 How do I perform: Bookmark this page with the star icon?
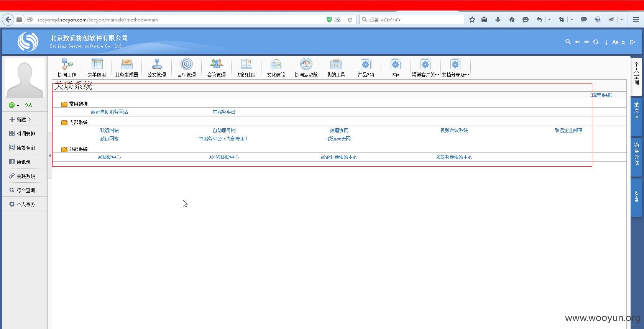click(x=472, y=20)
